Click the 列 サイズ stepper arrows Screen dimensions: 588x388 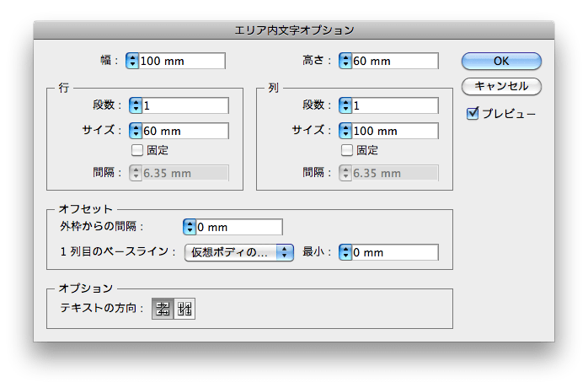coord(345,131)
